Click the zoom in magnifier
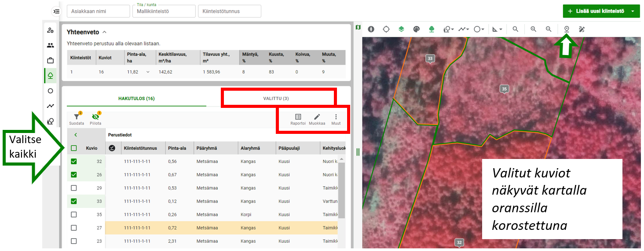Screen dimensions: 644x251 point(533,29)
